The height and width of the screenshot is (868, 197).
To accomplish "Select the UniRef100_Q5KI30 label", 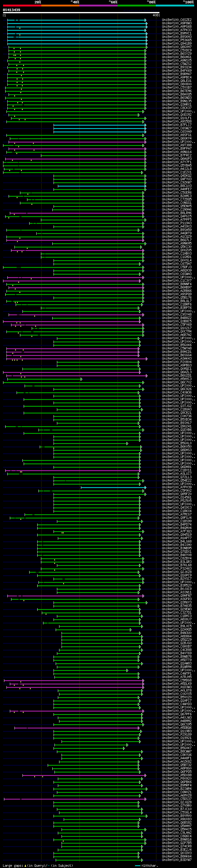I will tap(177, 247).
